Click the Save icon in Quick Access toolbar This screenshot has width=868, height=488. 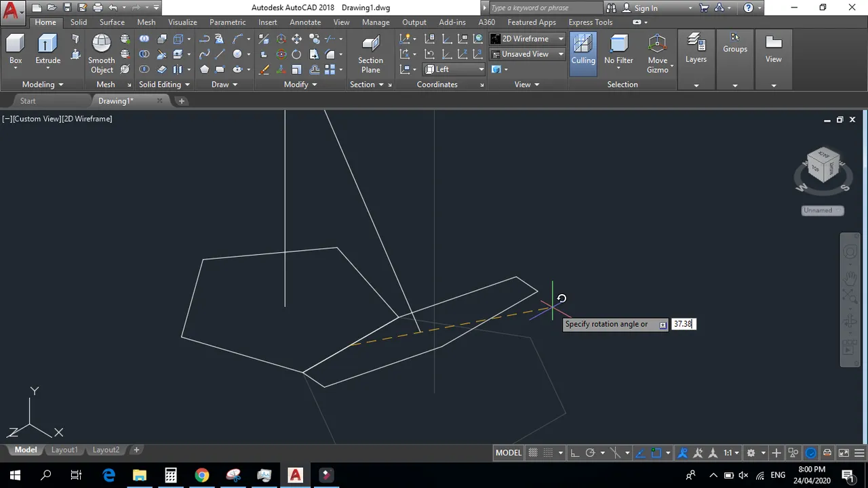coord(67,8)
